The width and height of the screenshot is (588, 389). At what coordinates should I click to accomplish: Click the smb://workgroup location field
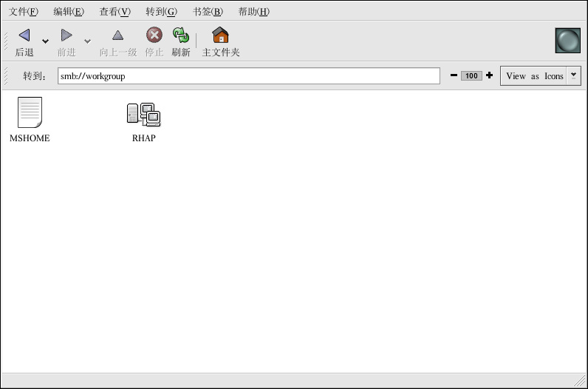(x=248, y=76)
